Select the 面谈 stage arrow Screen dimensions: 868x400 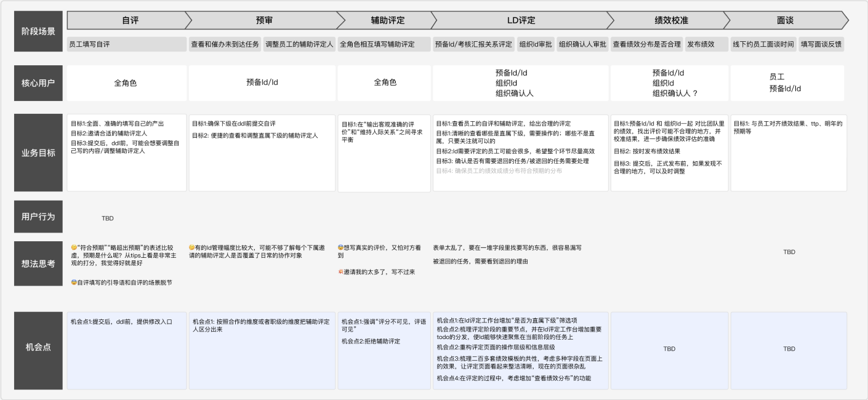point(786,20)
